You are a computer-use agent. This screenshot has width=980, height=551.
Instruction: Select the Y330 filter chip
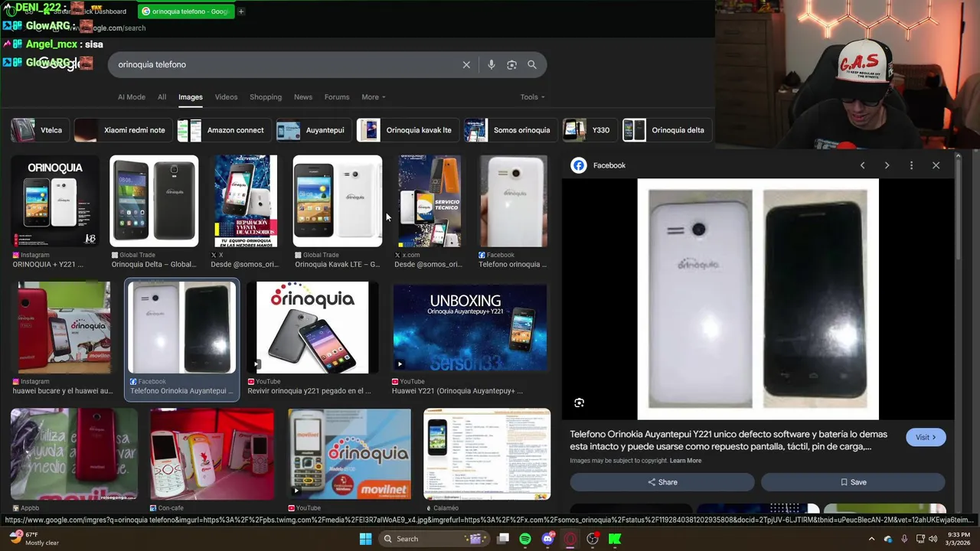588,130
